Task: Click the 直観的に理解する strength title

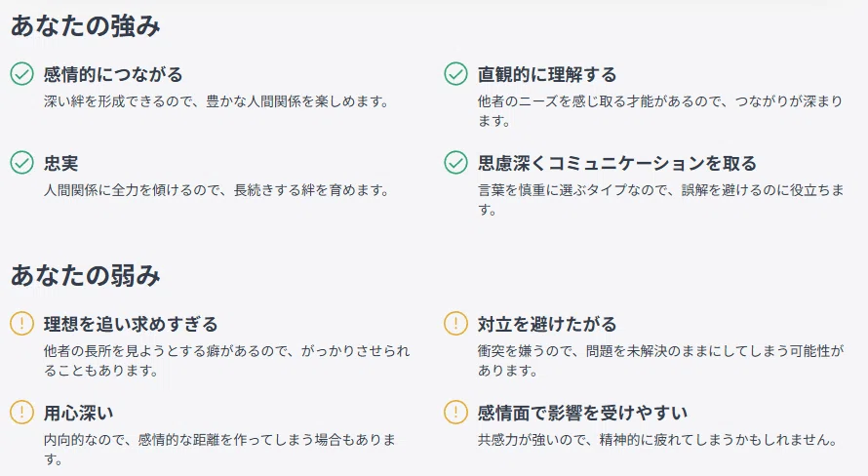Action: click(547, 74)
